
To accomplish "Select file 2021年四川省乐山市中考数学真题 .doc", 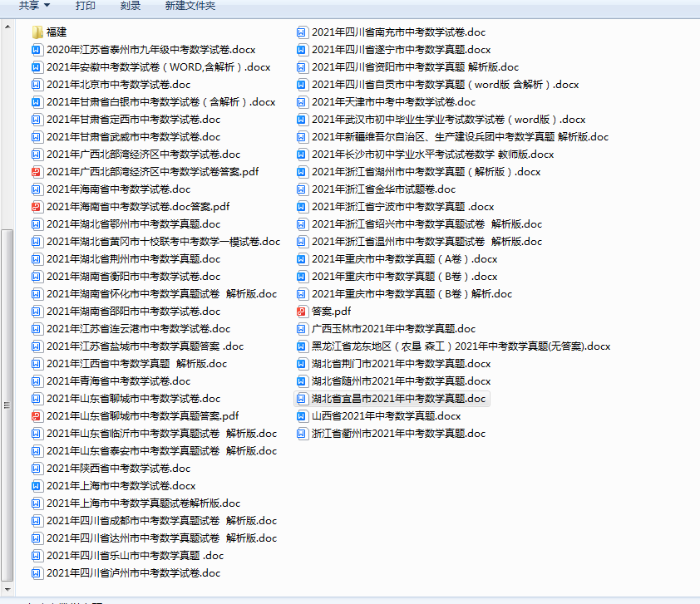I will [127, 555].
